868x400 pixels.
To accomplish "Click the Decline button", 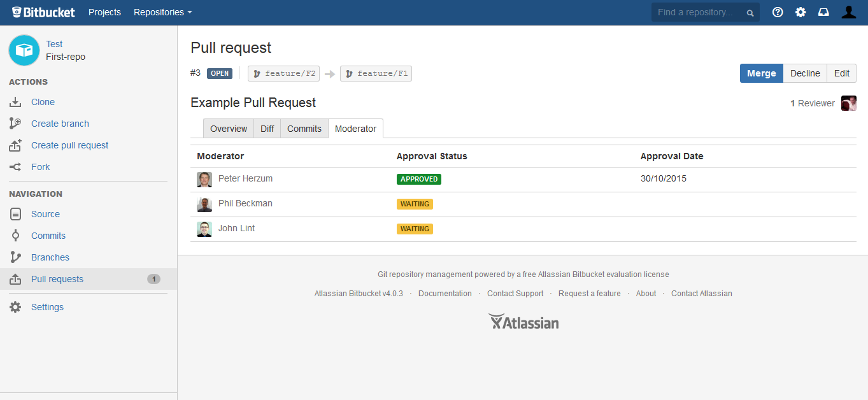I will pos(805,73).
